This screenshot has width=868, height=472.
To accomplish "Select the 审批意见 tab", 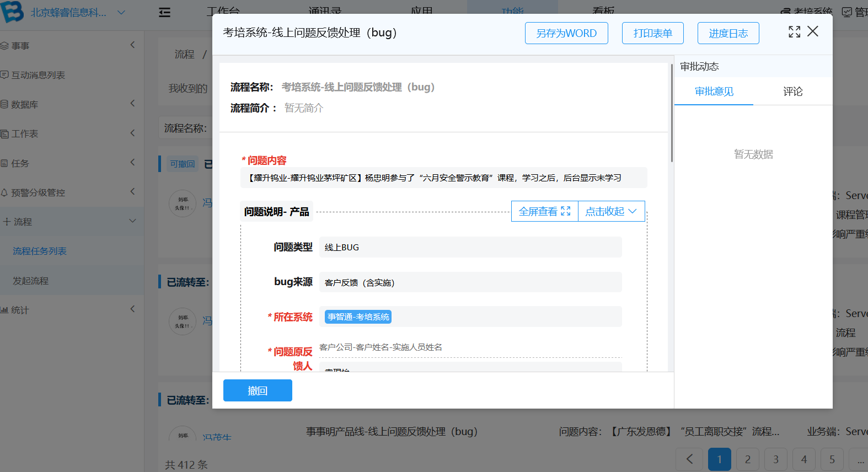I will [714, 92].
